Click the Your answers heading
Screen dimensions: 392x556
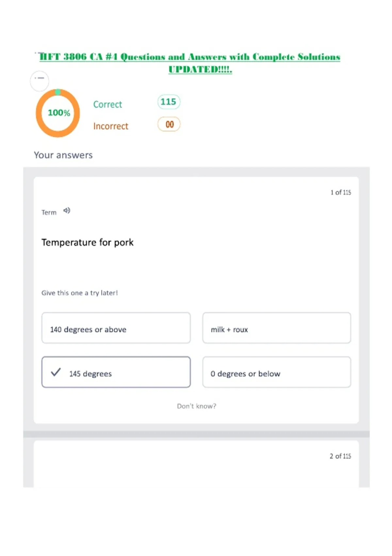tap(63, 155)
